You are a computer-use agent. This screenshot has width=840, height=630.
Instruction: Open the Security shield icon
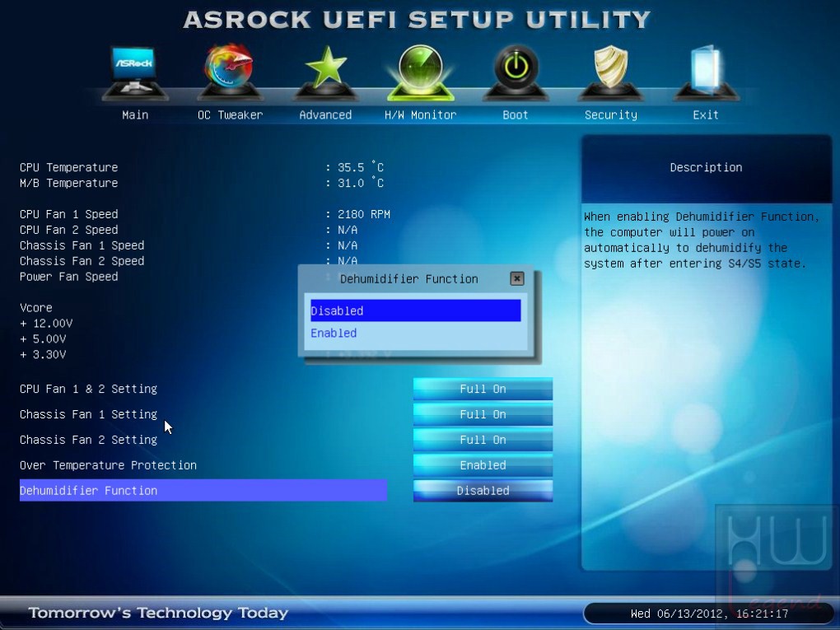tap(611, 72)
